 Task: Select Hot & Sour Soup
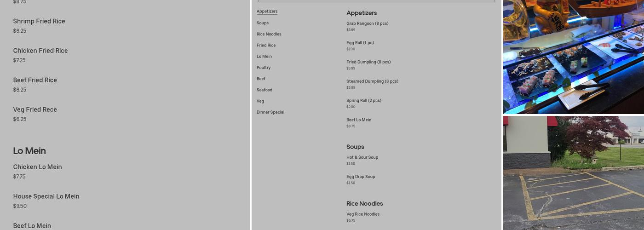pyautogui.click(x=362, y=157)
